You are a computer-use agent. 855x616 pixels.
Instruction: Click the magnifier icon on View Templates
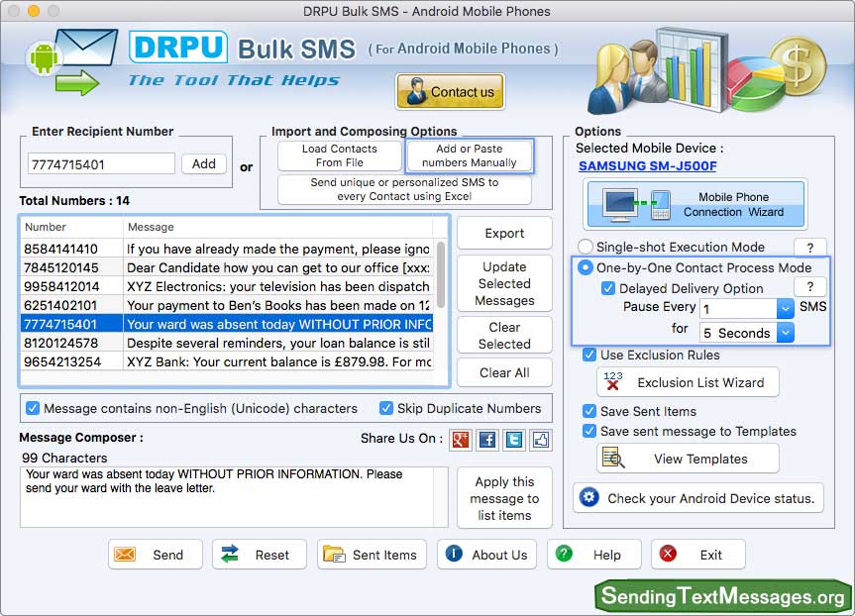tap(613, 459)
